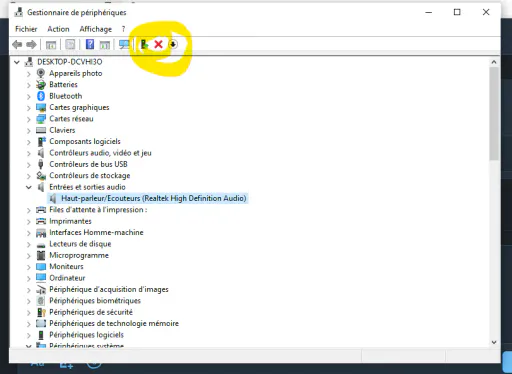Click the Bluetooth logo icon
Image resolution: width=512 pixels, height=374 pixels.
coord(41,96)
